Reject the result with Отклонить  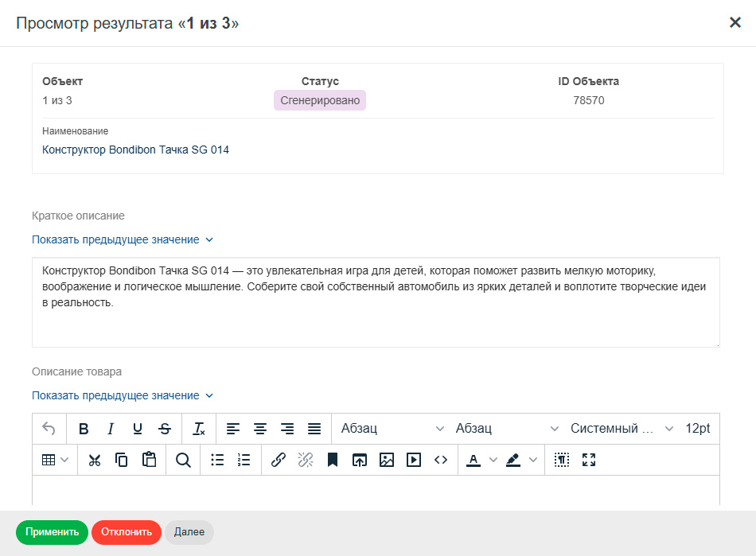click(x=127, y=532)
